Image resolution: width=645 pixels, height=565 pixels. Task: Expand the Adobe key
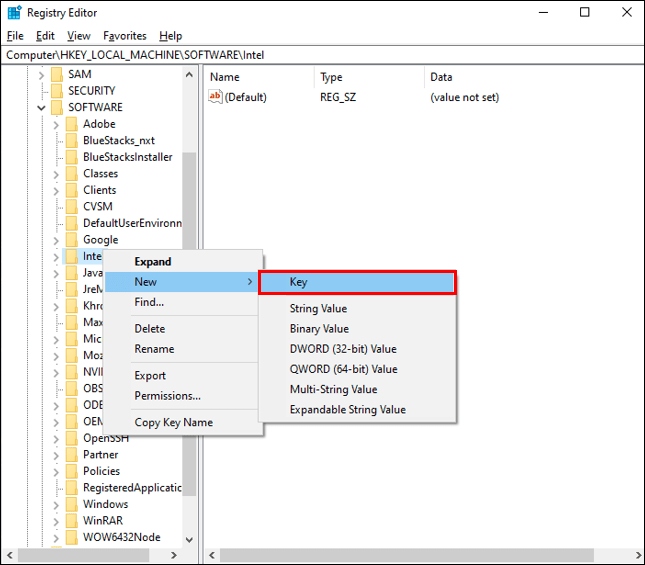coord(56,125)
